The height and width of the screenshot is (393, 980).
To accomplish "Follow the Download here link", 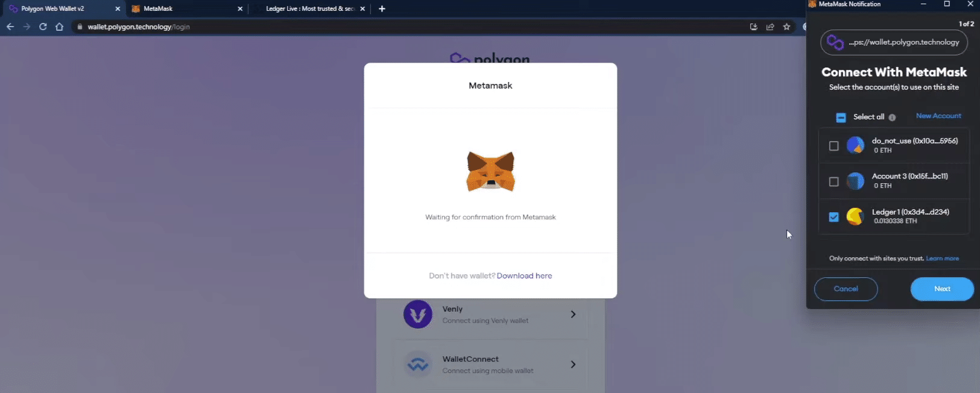I will 524,275.
